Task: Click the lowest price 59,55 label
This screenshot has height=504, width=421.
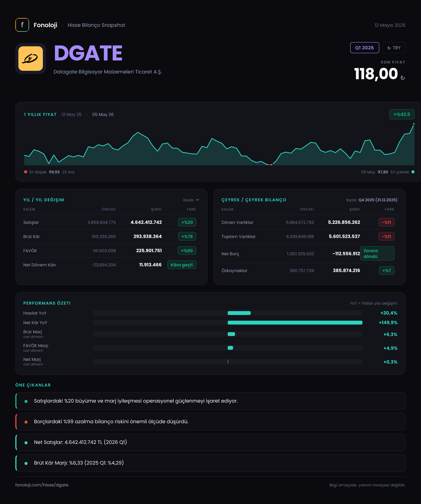Action: pos(54,172)
